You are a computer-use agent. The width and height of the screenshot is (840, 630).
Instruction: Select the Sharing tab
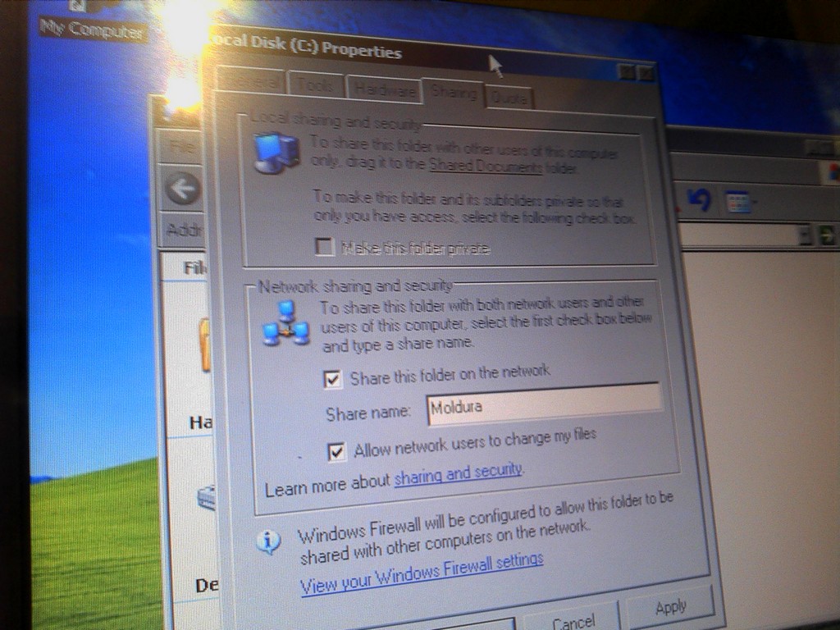pyautogui.click(x=453, y=92)
